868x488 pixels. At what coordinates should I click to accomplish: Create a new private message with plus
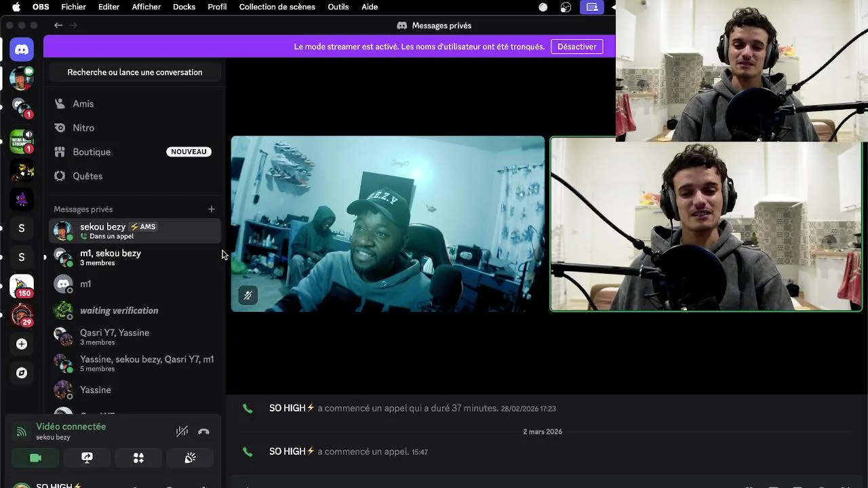pos(212,209)
